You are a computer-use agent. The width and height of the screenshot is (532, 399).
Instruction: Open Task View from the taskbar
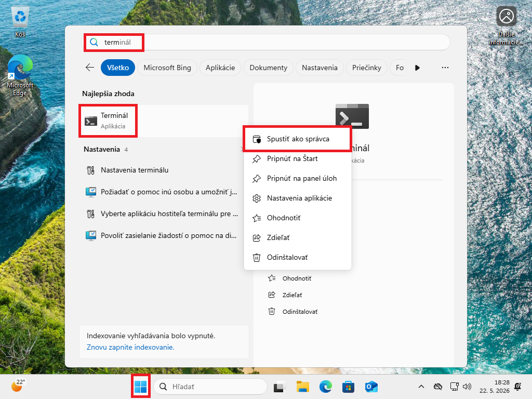pos(279,387)
